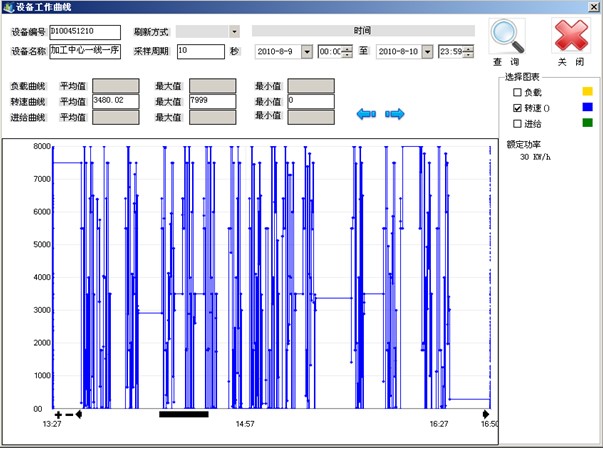
Task: Click the 负载曲线 maximum value field
Action: point(213,86)
